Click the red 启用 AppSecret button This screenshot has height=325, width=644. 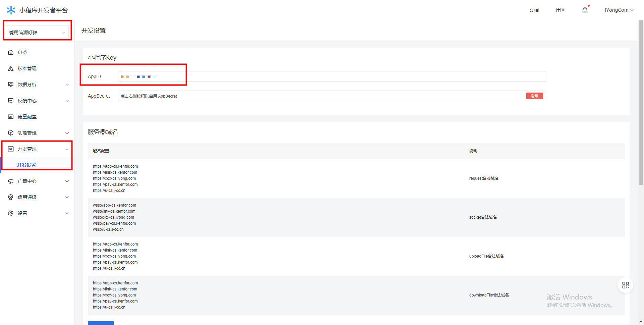coord(534,96)
